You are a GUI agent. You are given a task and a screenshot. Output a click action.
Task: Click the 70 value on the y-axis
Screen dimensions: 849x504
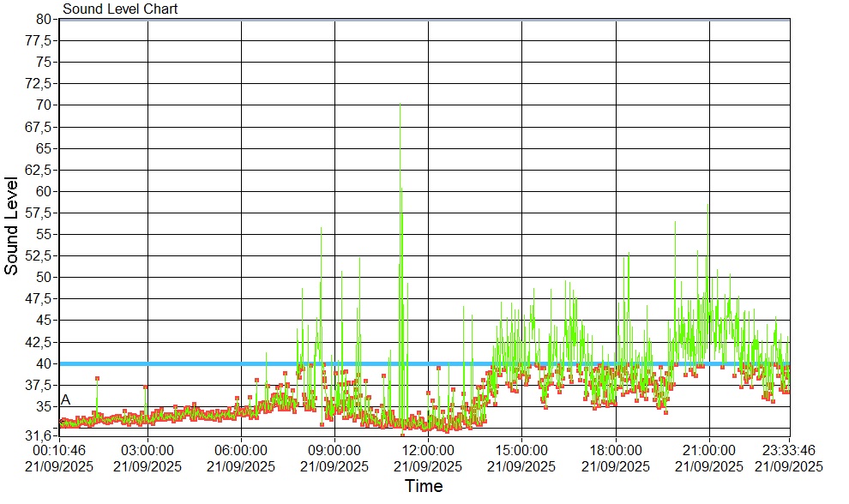[x=45, y=105]
